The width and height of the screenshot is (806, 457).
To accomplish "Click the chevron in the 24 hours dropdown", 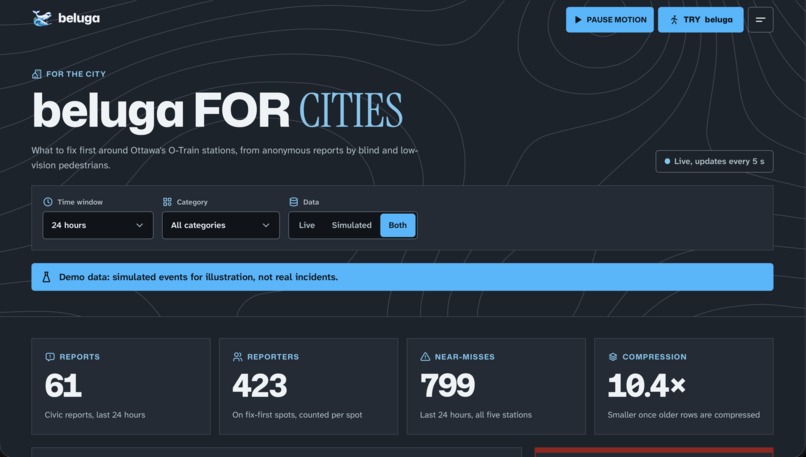I will [x=139, y=225].
